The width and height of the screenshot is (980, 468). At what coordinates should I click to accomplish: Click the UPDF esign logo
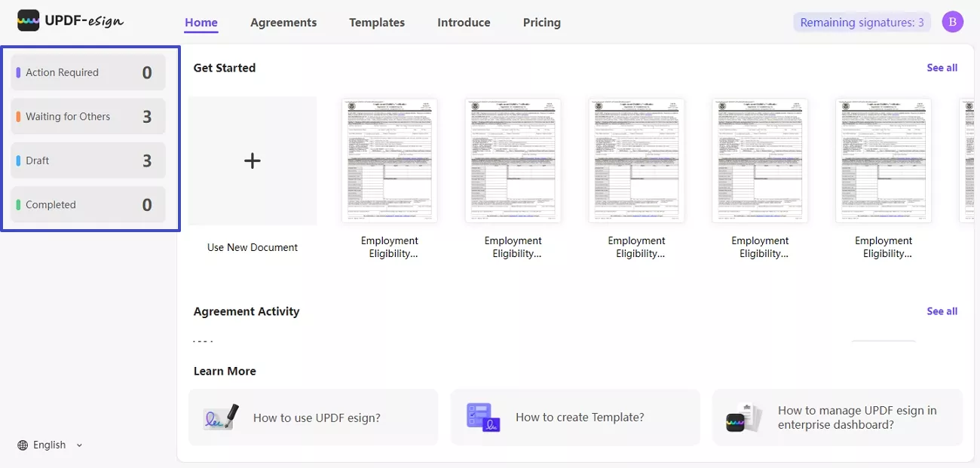(70, 21)
